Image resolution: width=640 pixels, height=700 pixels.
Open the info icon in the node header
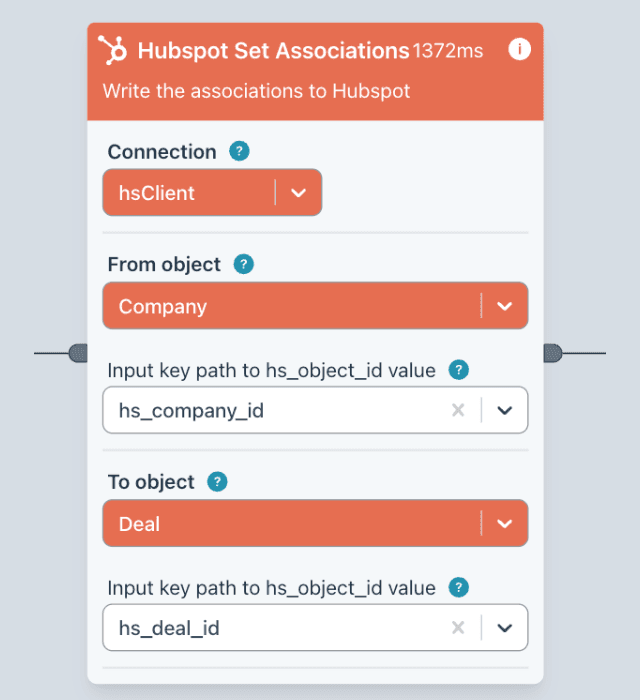coord(519,49)
